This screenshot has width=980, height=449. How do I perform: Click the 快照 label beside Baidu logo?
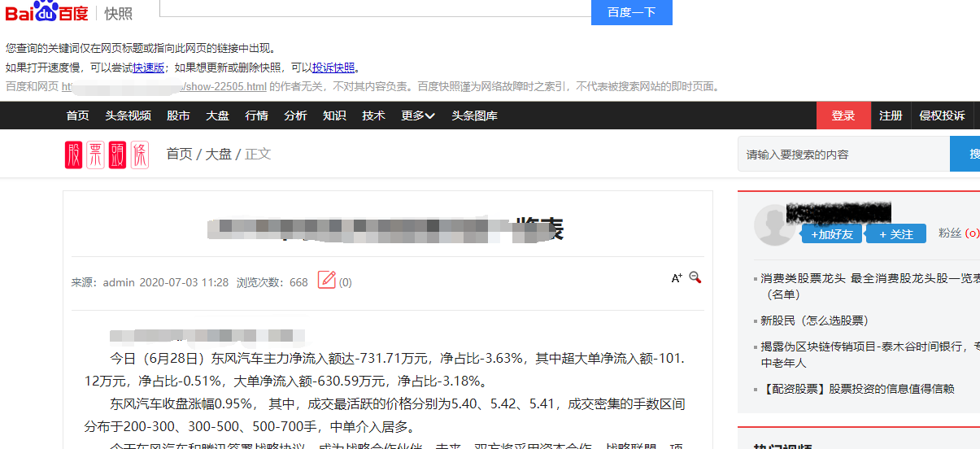point(119,13)
